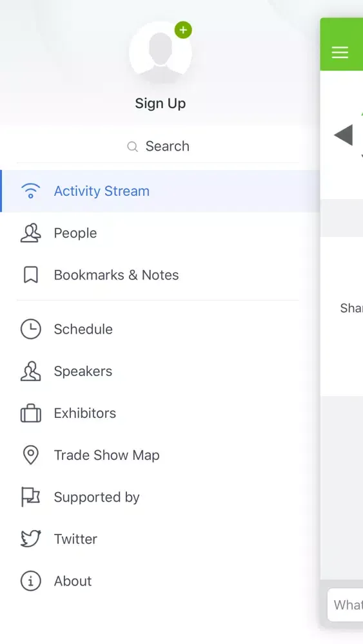Viewport: 363px width, 644px height.
Task: Tap the bookmark icon
Action: 31,275
